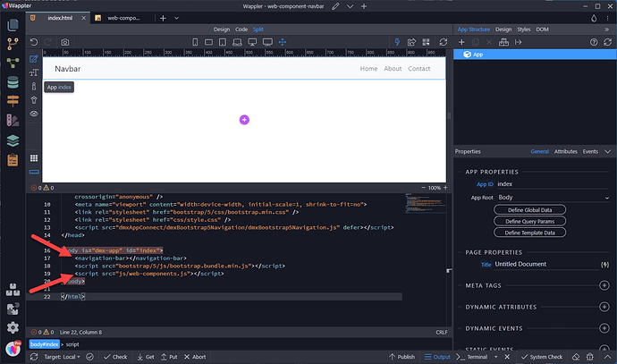Screen dimensions: 617x364
Task: Select the fit-to-screen move arrows icon
Action: pos(283,42)
